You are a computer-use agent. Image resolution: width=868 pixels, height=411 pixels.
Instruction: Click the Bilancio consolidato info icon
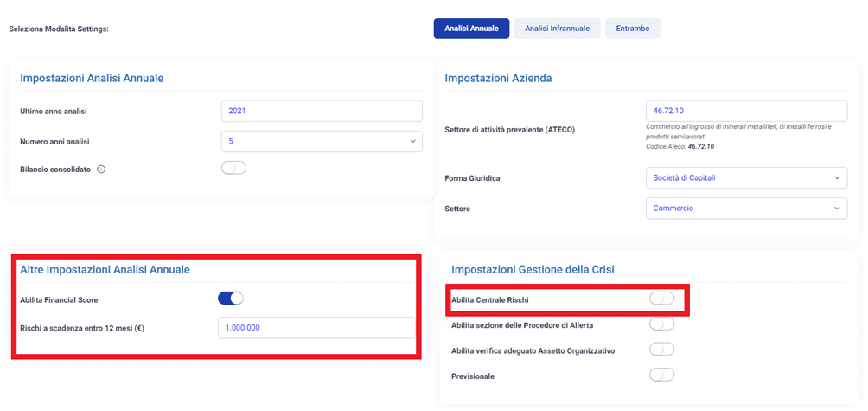pos(101,170)
